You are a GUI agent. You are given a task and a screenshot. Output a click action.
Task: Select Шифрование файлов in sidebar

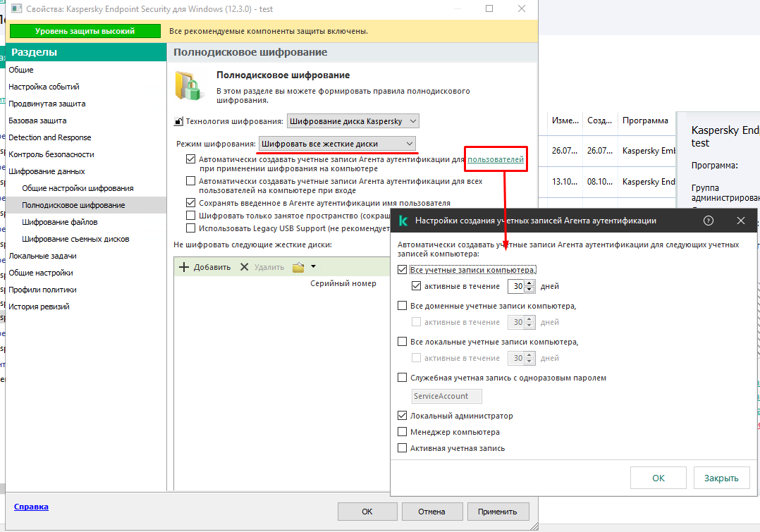(x=60, y=222)
